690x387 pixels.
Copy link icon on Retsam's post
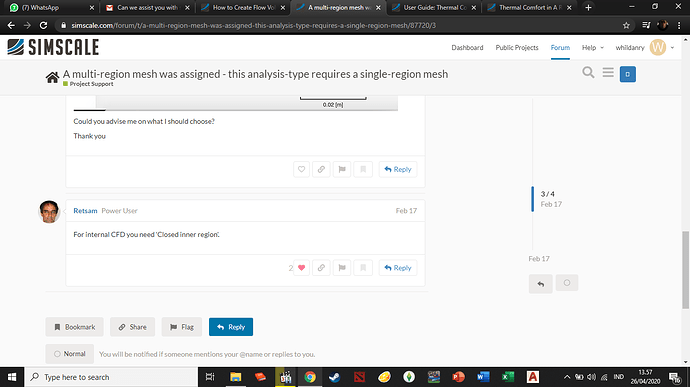[321, 268]
